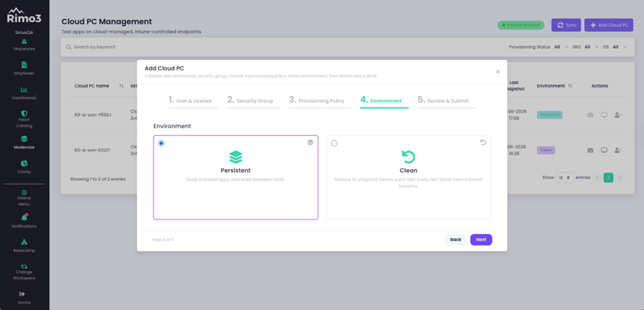The height and width of the screenshot is (310, 644).
Task: Click the search magnifier icon
Action: point(69,47)
